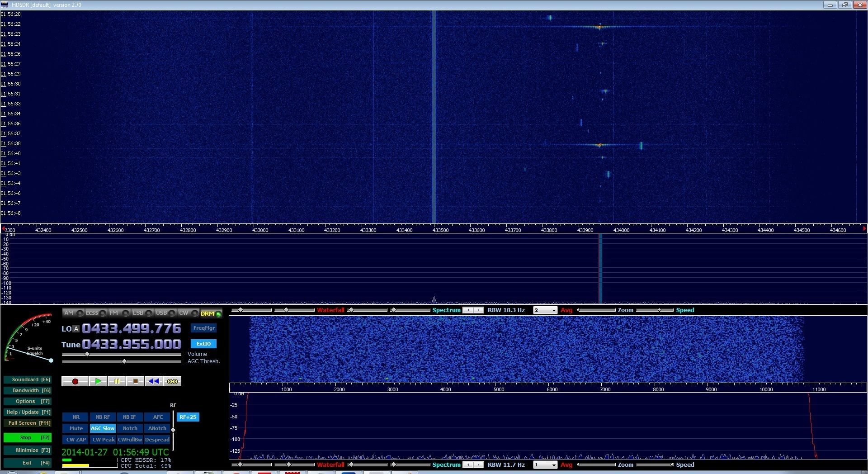868x474 pixels.
Task: Mute the audio output
Action: (76, 428)
